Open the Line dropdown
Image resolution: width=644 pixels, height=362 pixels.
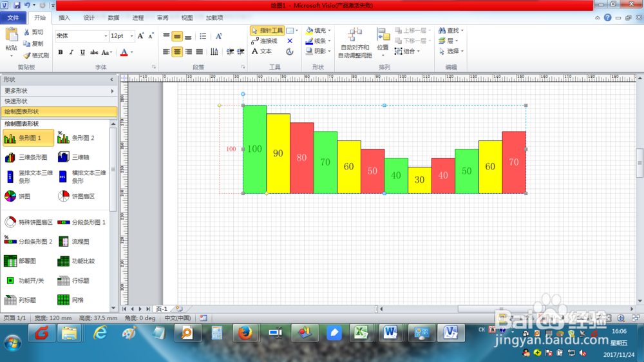(318, 41)
